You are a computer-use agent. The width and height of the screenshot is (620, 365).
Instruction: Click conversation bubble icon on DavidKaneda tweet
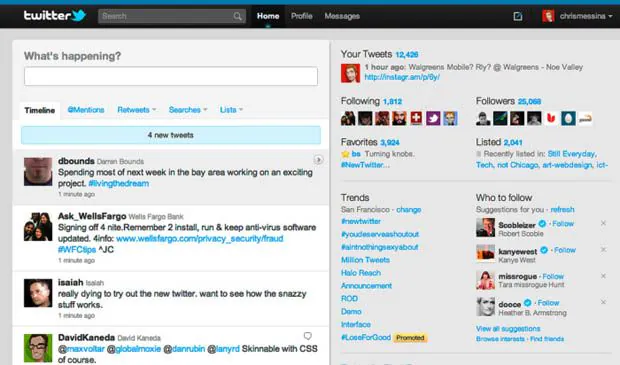[x=308, y=336]
